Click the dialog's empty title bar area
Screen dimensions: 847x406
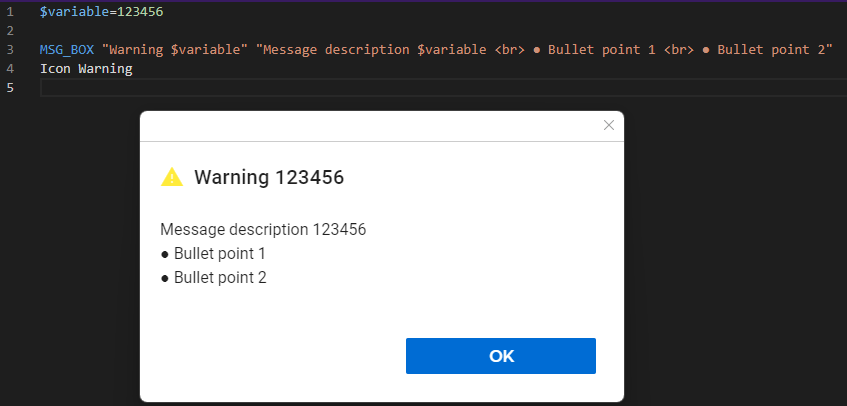point(370,126)
